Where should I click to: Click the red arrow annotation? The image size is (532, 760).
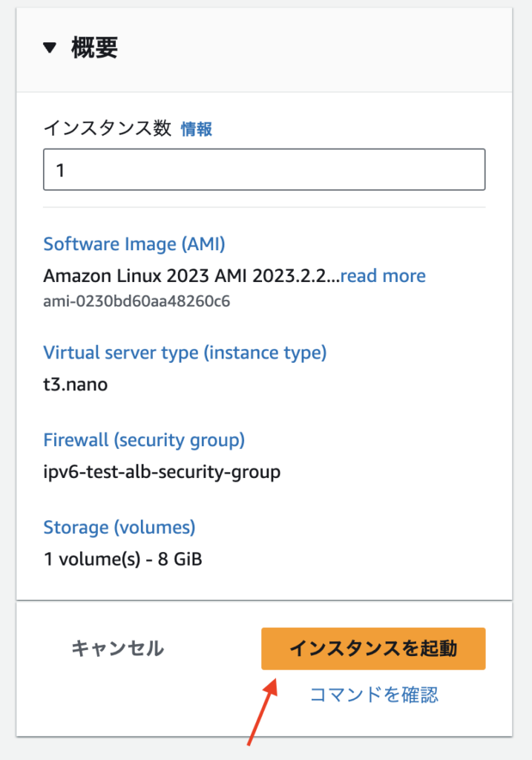point(262,712)
